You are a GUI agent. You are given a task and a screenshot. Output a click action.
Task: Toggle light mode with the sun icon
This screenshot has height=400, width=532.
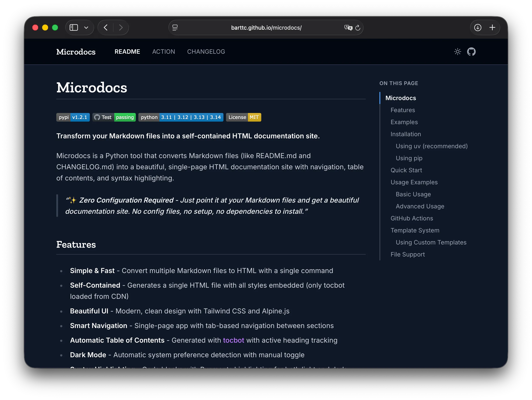coord(458,52)
